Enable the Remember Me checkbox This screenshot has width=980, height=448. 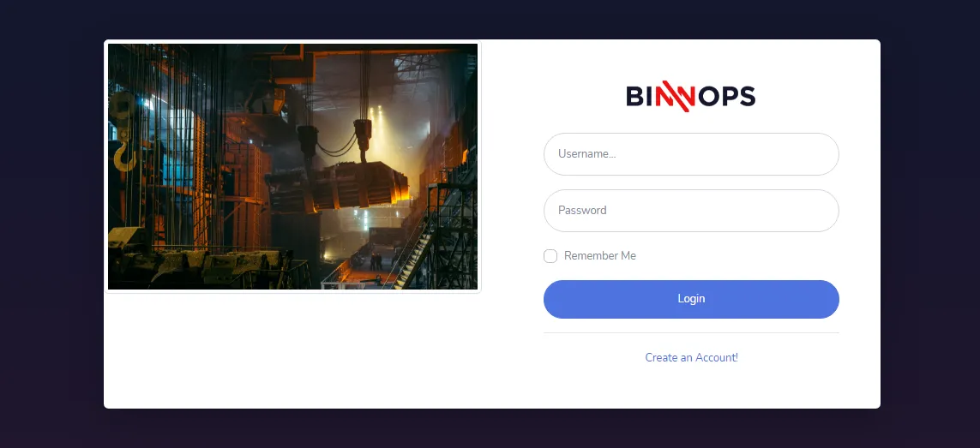click(x=550, y=256)
